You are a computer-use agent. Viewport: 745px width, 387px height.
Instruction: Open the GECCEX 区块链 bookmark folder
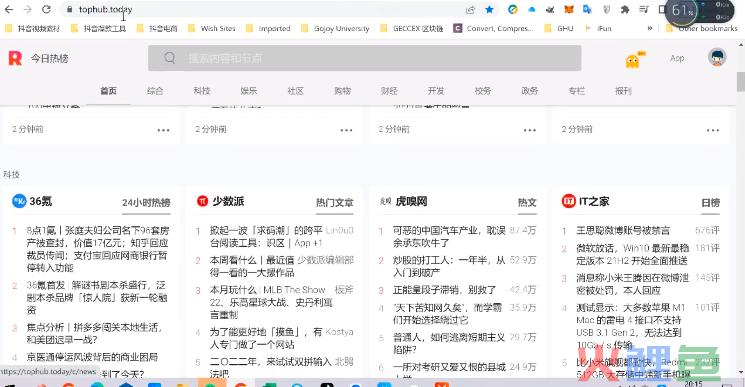pos(412,28)
